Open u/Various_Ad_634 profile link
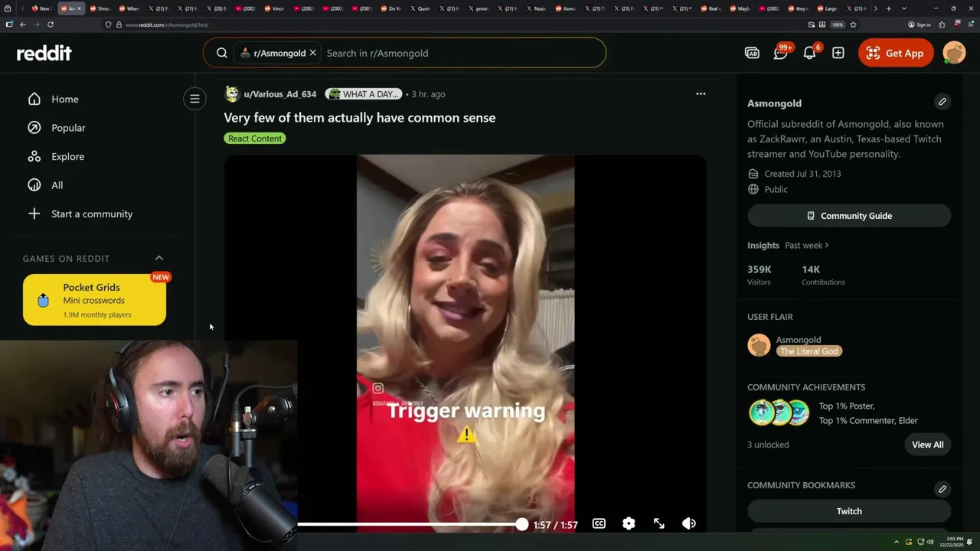 pos(279,94)
